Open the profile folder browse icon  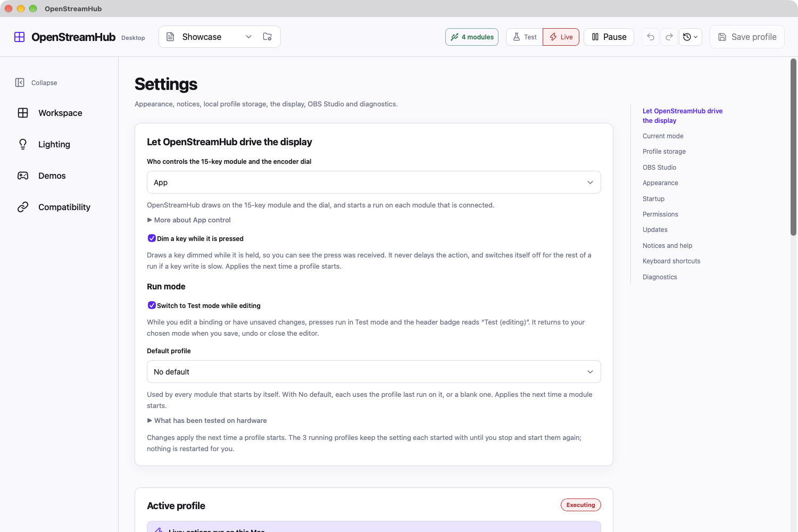pyautogui.click(x=267, y=37)
